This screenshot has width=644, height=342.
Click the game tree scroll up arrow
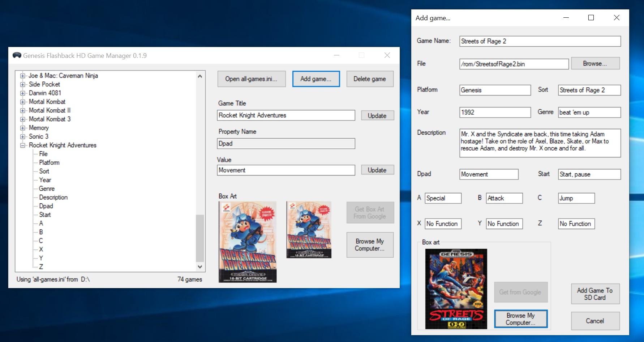tap(200, 76)
